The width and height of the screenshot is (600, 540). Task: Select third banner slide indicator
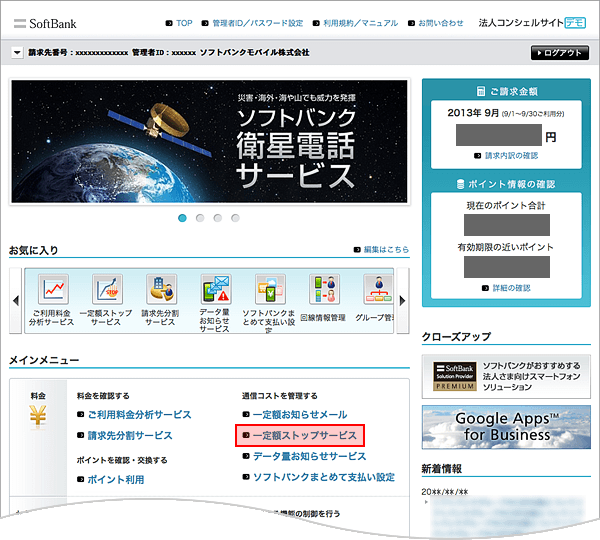[218, 218]
